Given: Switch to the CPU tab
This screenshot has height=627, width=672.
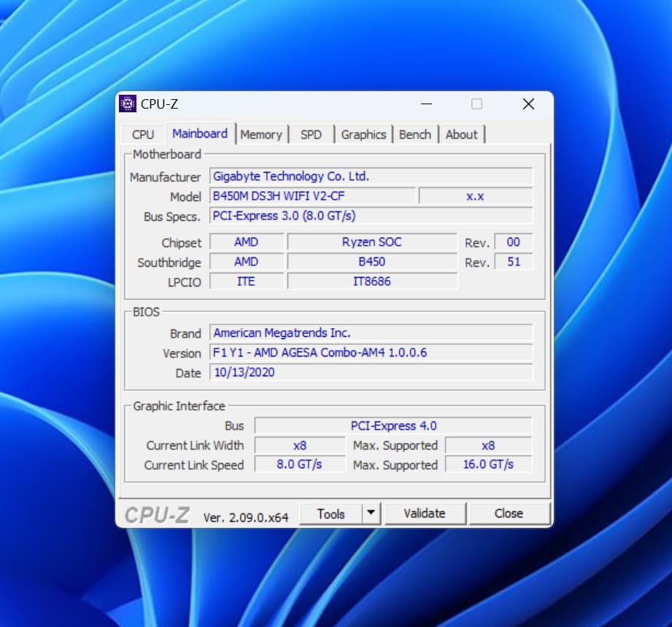Looking at the screenshot, I should [143, 134].
